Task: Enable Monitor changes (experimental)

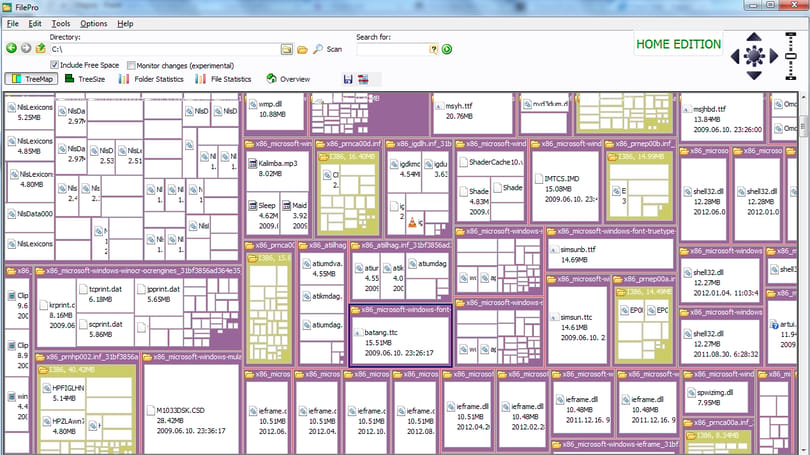Action: click(x=131, y=66)
